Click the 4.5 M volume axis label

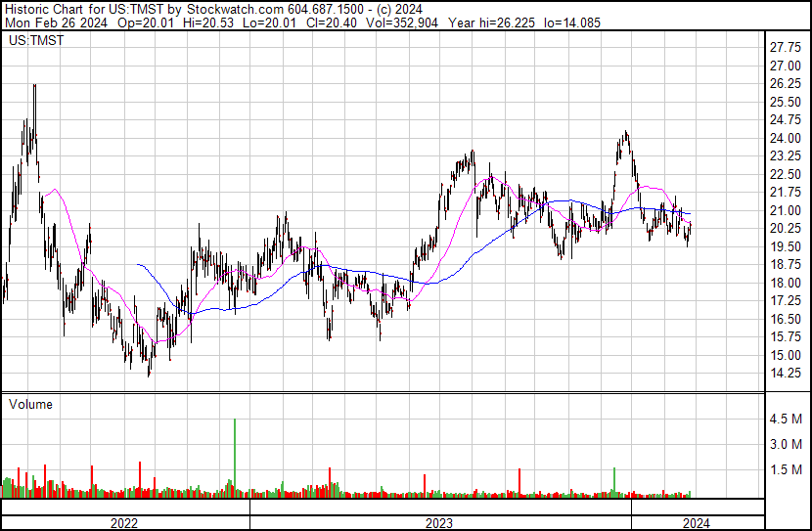[x=786, y=419]
